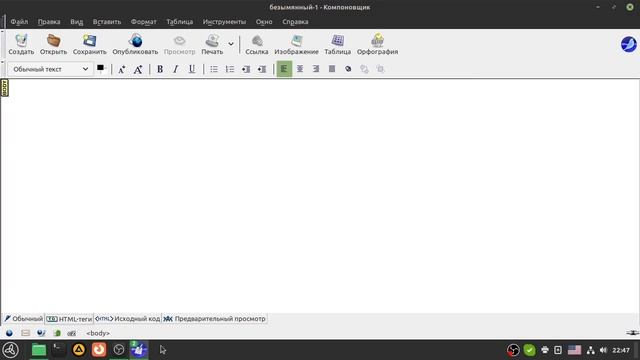This screenshot has height=360, width=640.
Task: Open the Окно menu
Action: coord(264,22)
